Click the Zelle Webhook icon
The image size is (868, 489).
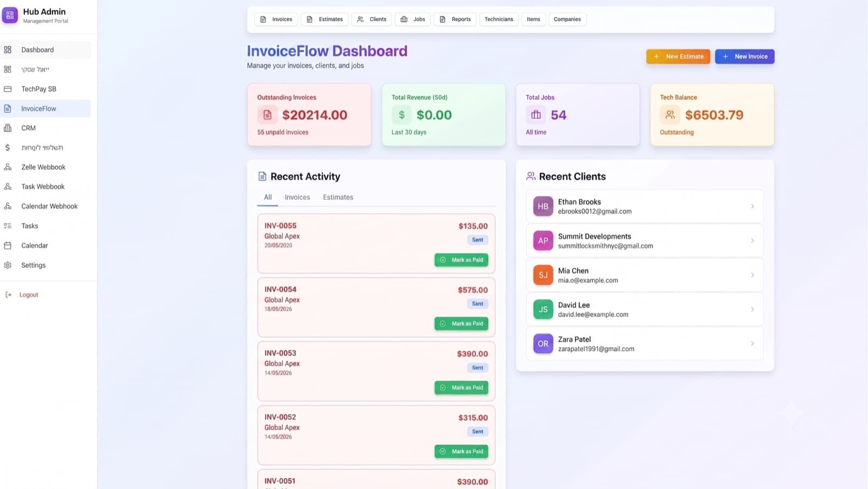pos(8,167)
